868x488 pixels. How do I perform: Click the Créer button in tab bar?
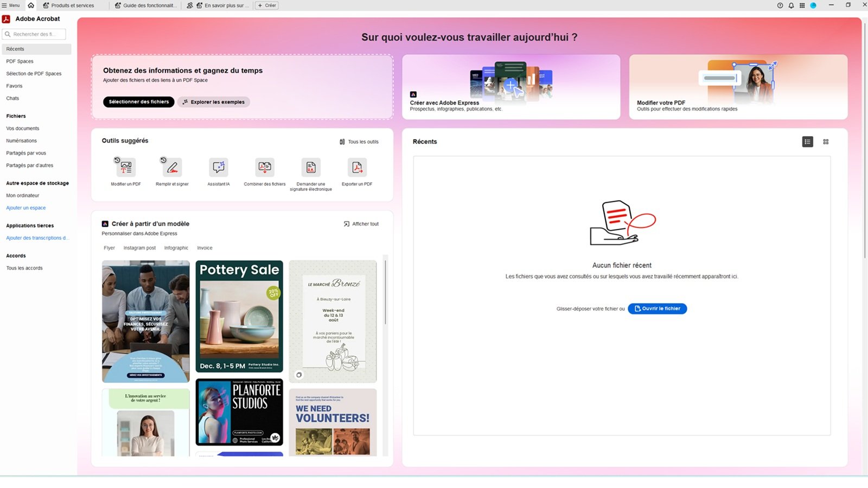(x=267, y=5)
